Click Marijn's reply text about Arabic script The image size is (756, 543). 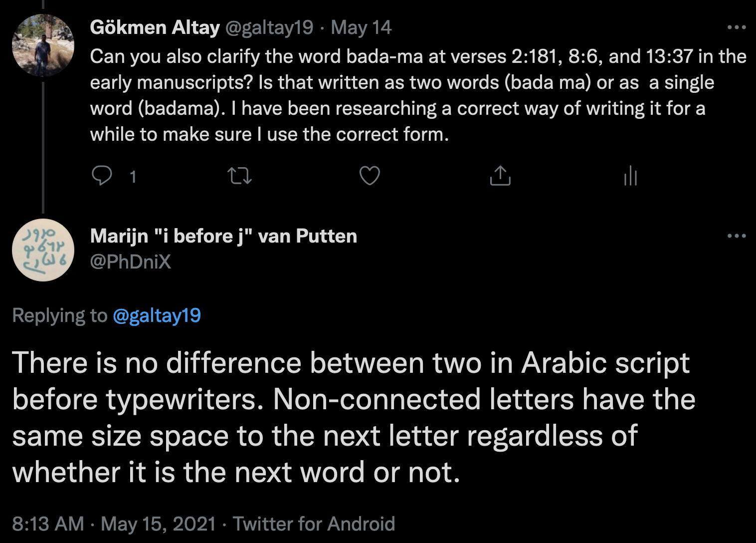[349, 417]
